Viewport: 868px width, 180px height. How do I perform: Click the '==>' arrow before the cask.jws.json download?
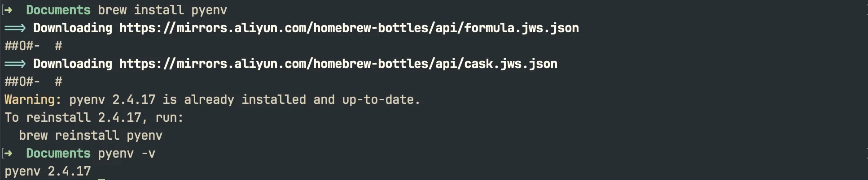(15, 64)
